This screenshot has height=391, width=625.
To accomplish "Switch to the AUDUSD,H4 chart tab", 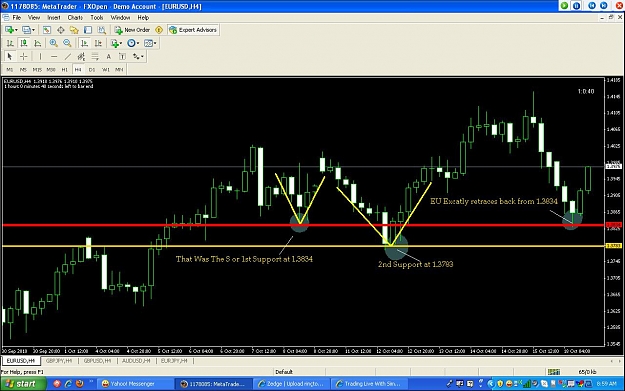I will 136,361.
